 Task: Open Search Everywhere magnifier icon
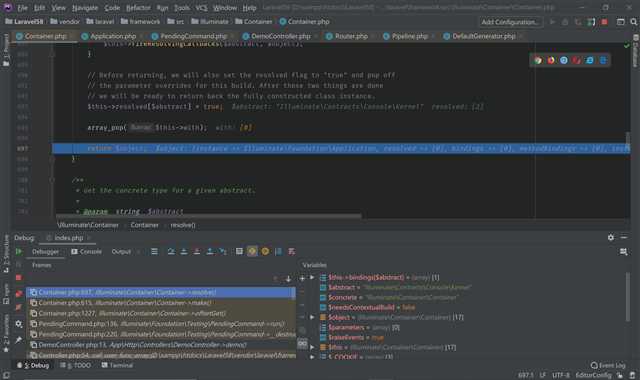point(633,22)
